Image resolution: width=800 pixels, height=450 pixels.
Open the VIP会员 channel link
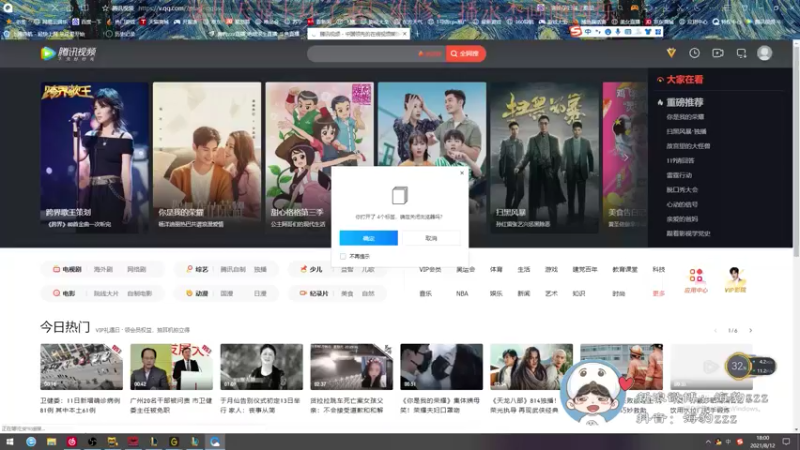click(x=430, y=269)
